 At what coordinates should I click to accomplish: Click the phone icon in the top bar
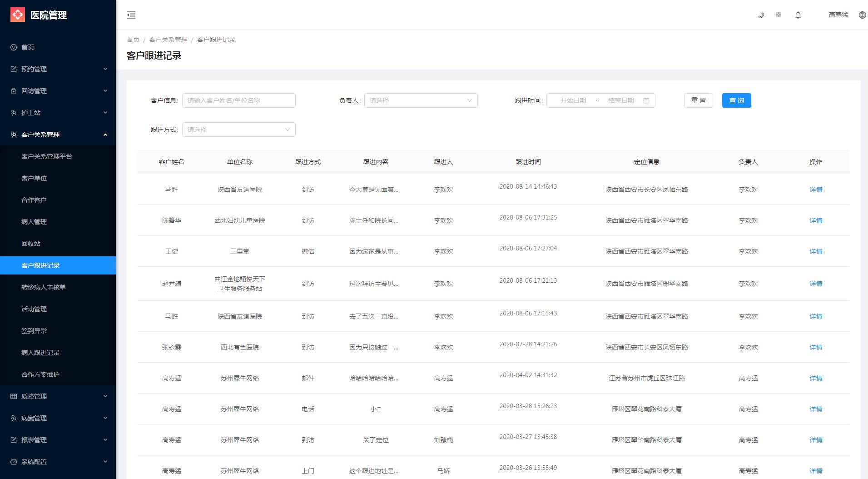click(x=761, y=15)
